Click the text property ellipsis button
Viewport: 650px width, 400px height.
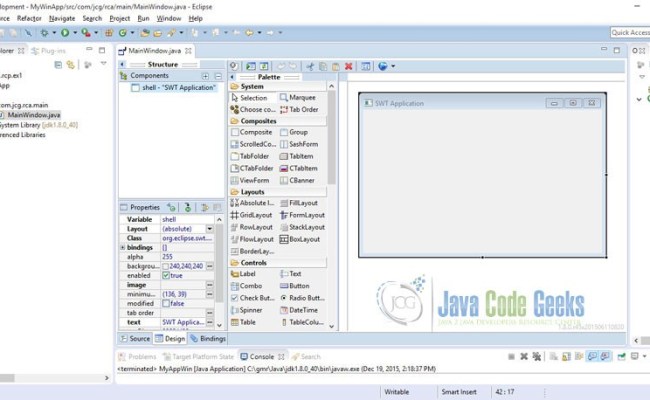coord(210,322)
